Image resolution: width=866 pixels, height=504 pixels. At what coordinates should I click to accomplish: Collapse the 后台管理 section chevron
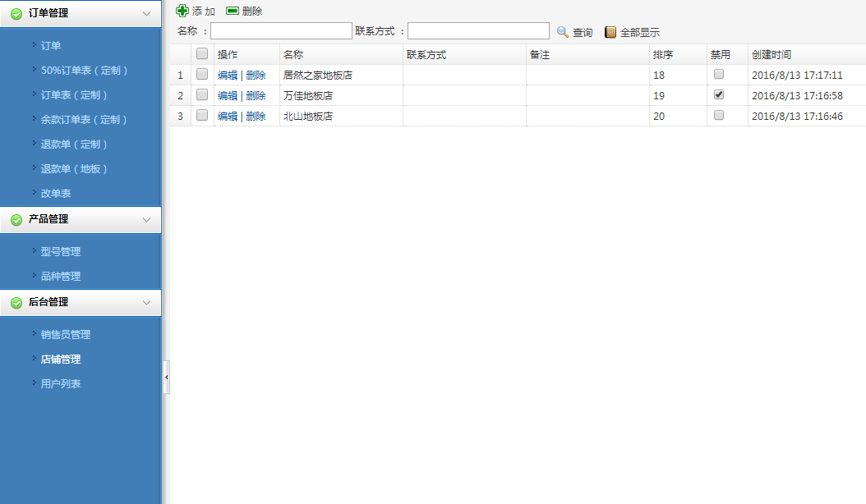pyautogui.click(x=146, y=303)
